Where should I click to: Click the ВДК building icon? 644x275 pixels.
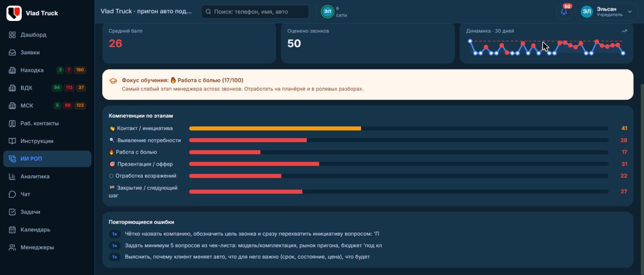coord(12,88)
